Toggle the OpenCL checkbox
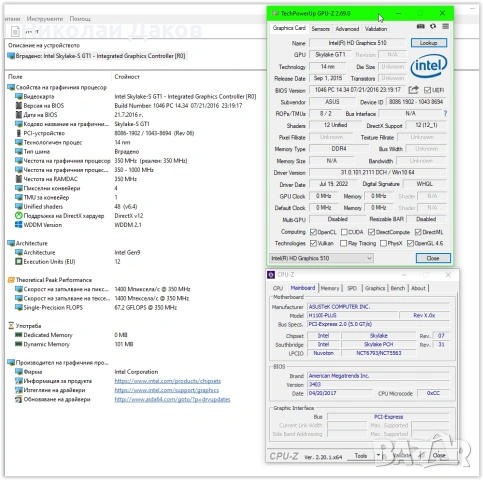Viewport: 483px width, 480px height. pyautogui.click(x=313, y=232)
